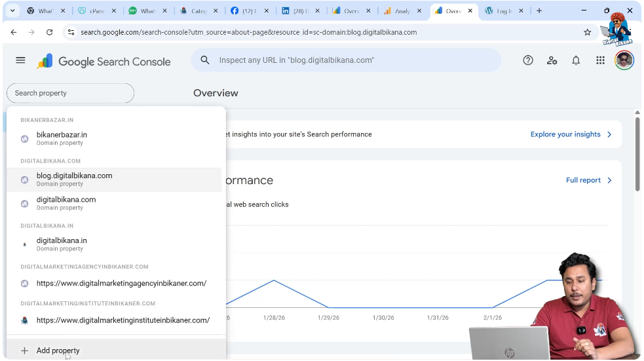Open the Help question mark icon
This screenshot has width=644, height=361.
[528, 60]
